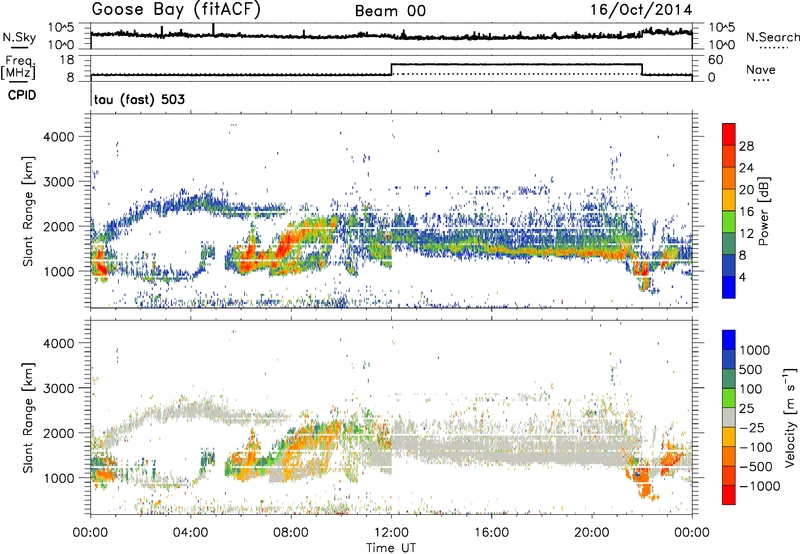The image size is (800, 554).
Task: Click the 'Power [dB]' colorbar title
Action: [x=763, y=211]
